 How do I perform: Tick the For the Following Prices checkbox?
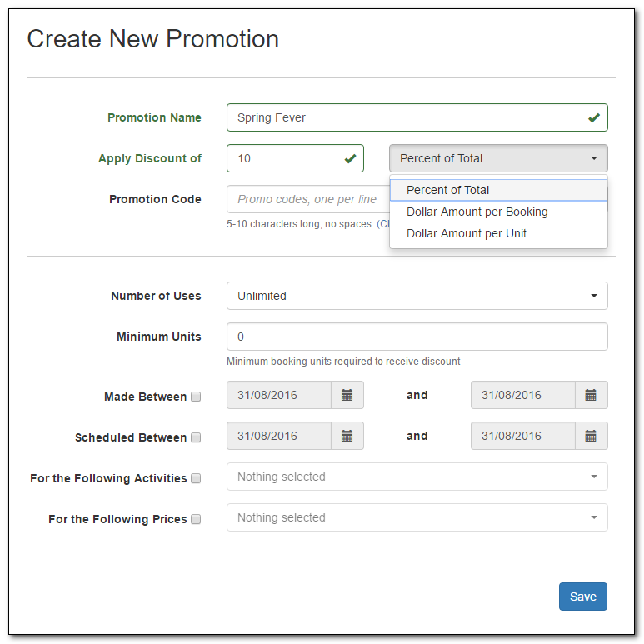tap(196, 519)
